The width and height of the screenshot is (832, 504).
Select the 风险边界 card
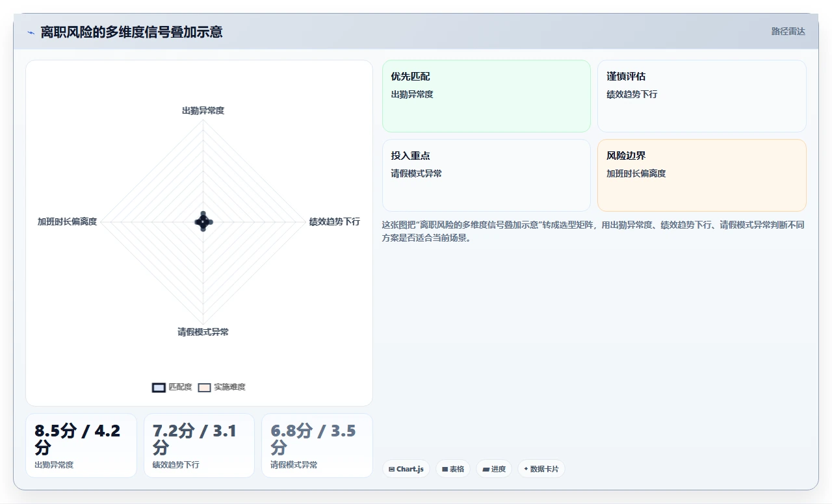702,175
